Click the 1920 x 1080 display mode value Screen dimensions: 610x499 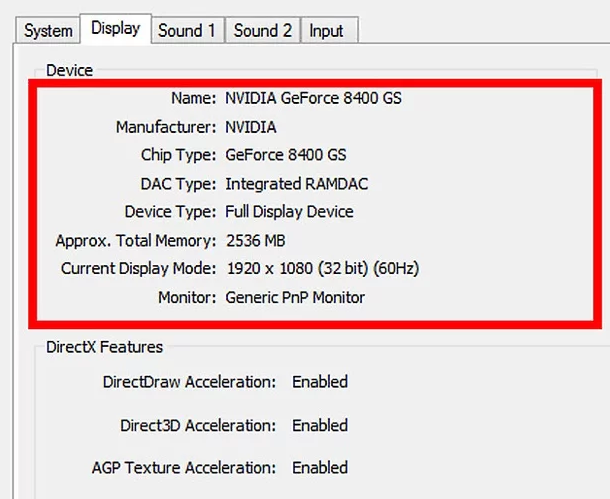[323, 269]
